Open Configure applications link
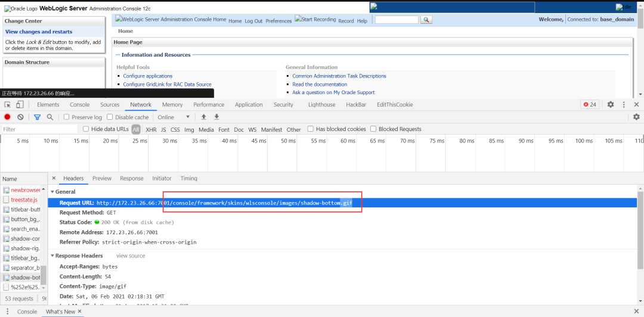 [x=148, y=76]
